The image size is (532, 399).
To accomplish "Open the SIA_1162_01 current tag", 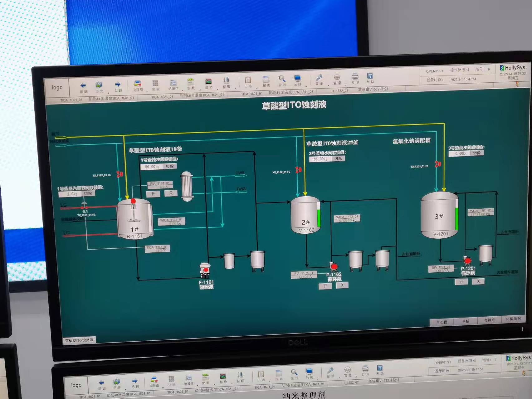I will click(304, 275).
